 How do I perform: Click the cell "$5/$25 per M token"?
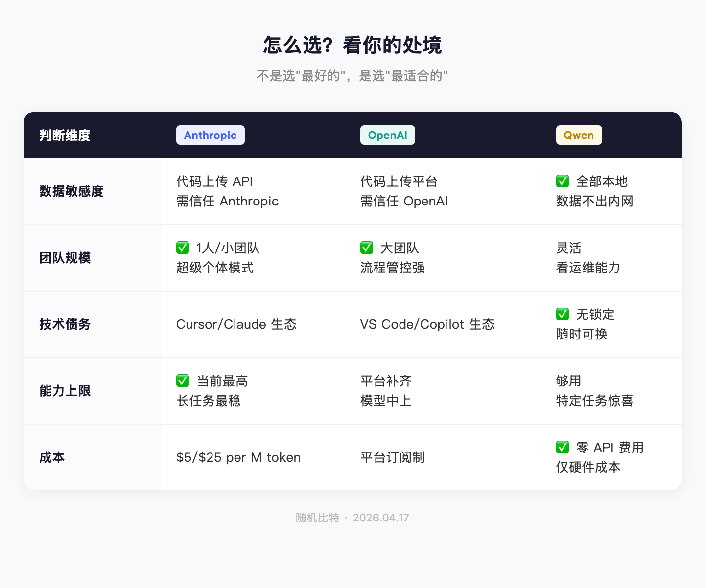[x=238, y=457]
